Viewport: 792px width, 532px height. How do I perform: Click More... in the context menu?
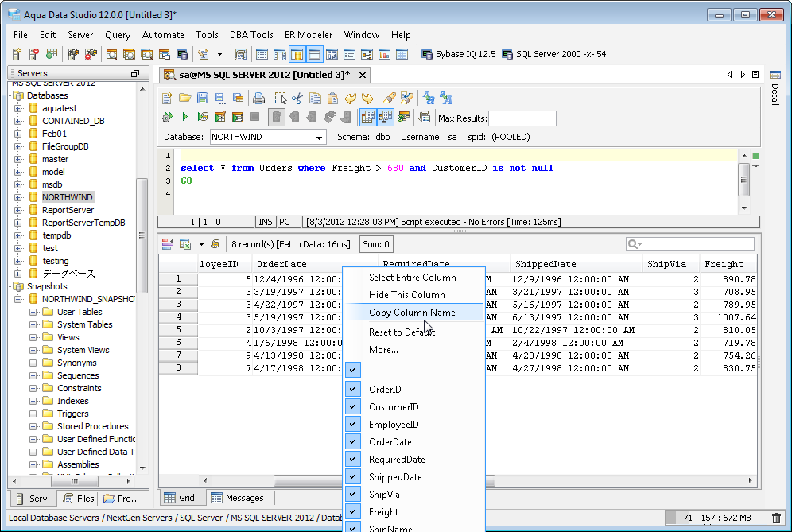coord(413,350)
